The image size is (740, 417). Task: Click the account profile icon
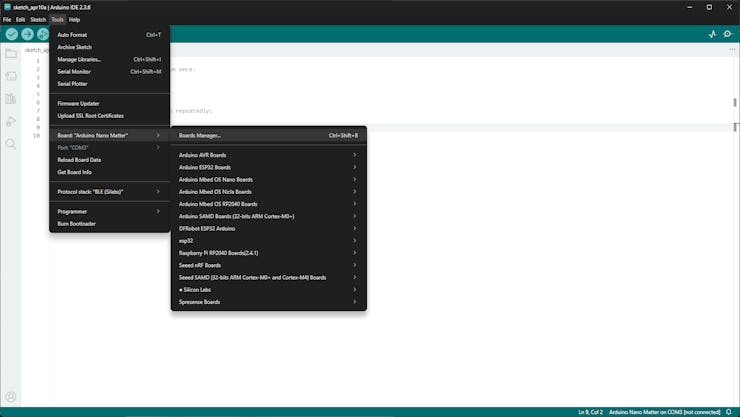pyautogui.click(x=11, y=397)
